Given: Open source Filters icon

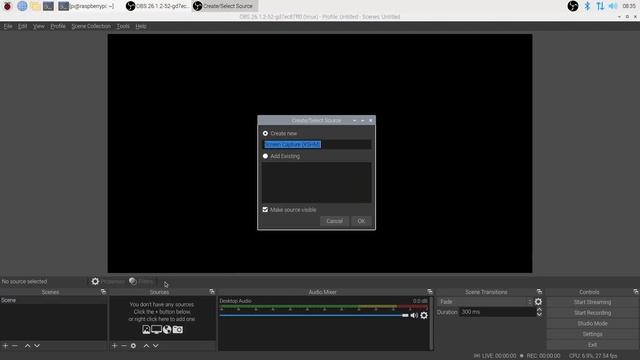Looking at the screenshot, I should [x=133, y=281].
